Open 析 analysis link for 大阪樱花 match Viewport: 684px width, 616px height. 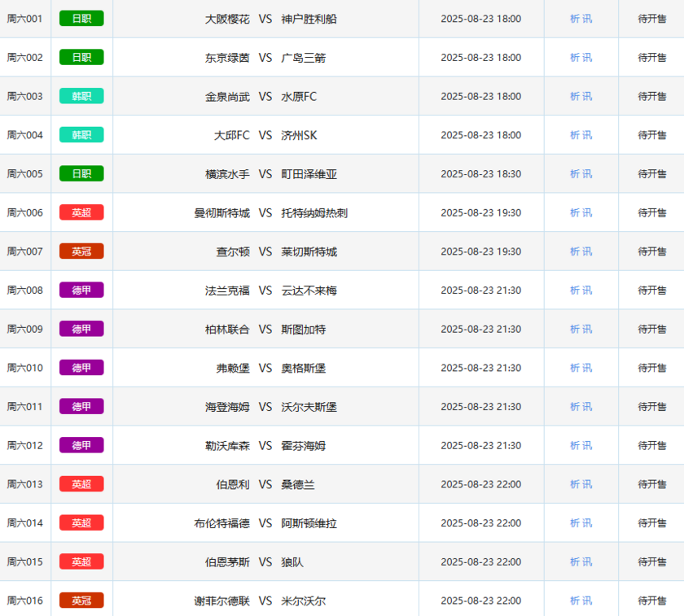pos(575,19)
